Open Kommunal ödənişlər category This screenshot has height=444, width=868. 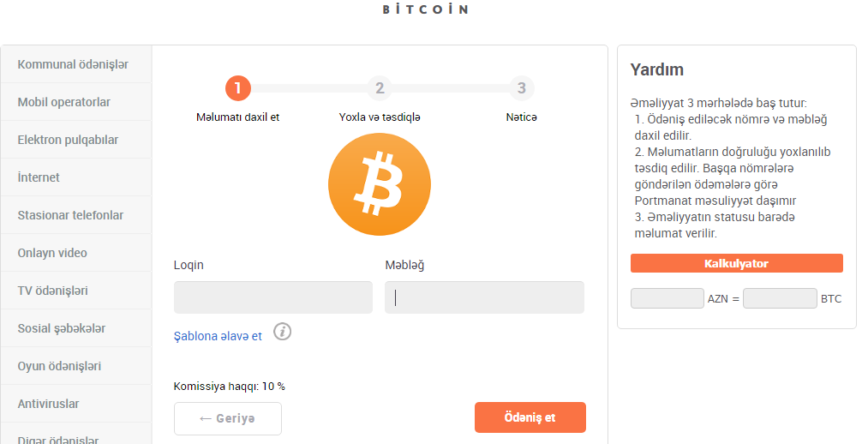coord(73,64)
